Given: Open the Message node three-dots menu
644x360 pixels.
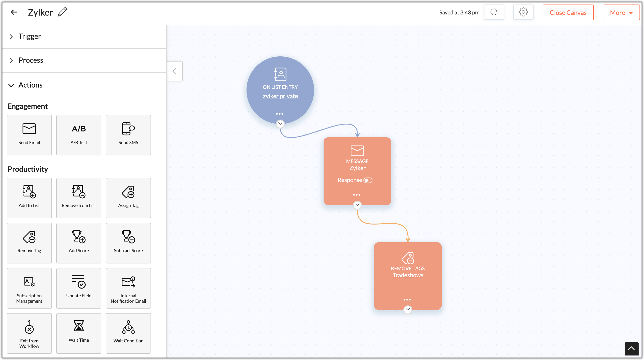Looking at the screenshot, I should (x=357, y=195).
